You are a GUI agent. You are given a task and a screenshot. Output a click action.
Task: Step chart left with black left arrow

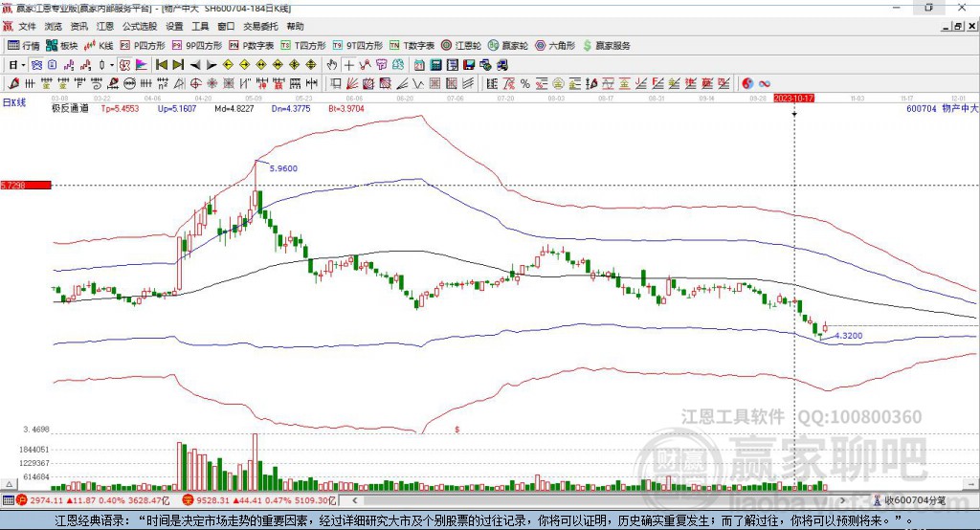pos(195,65)
